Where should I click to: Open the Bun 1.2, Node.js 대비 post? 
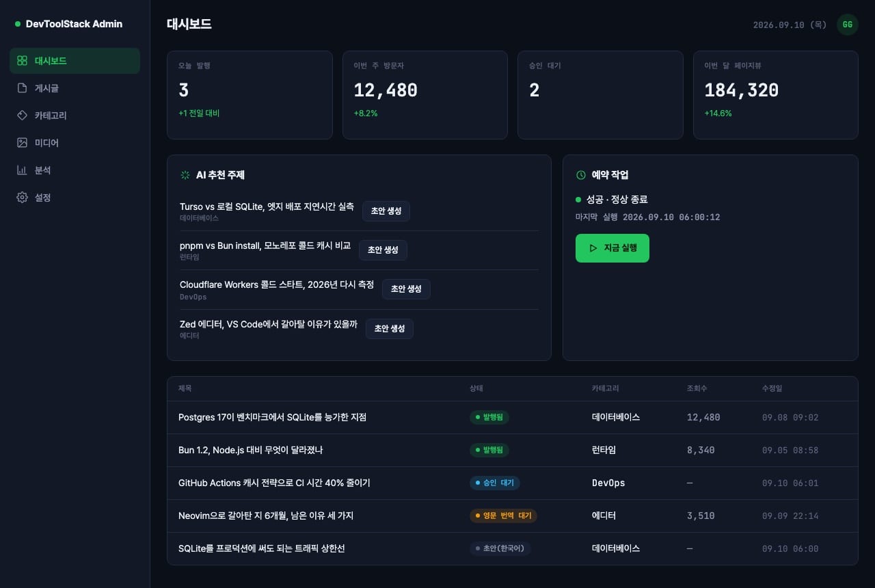click(x=250, y=450)
